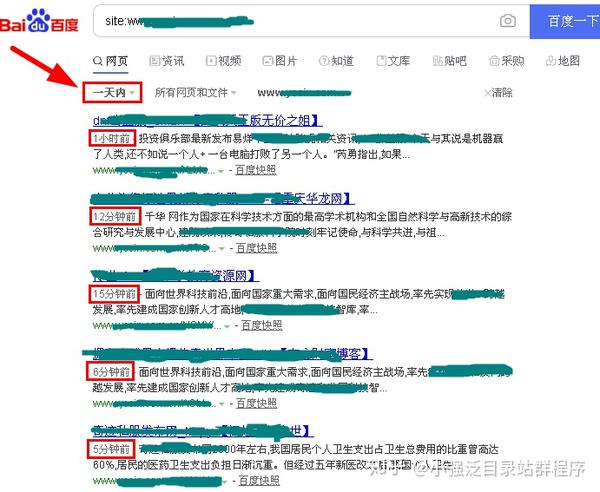Open 百度快照 of the last result
Image resolution: width=600 pixels, height=492 pixels.
259,480
